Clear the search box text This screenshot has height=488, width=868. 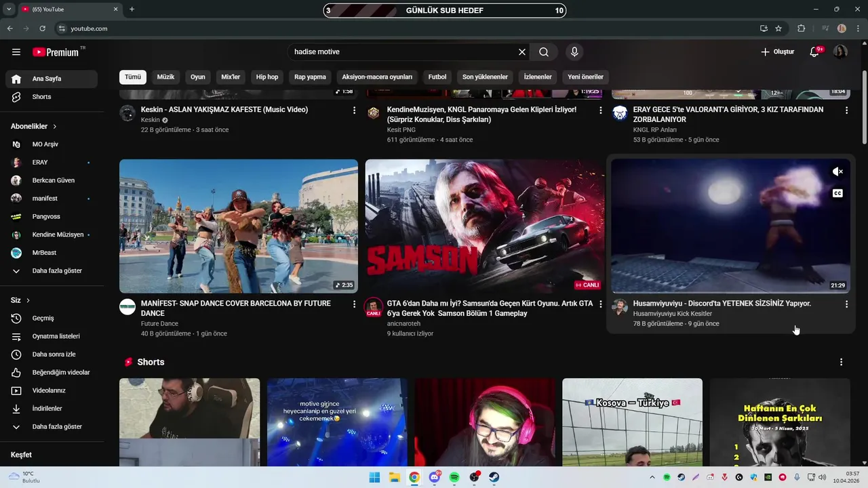[522, 52]
